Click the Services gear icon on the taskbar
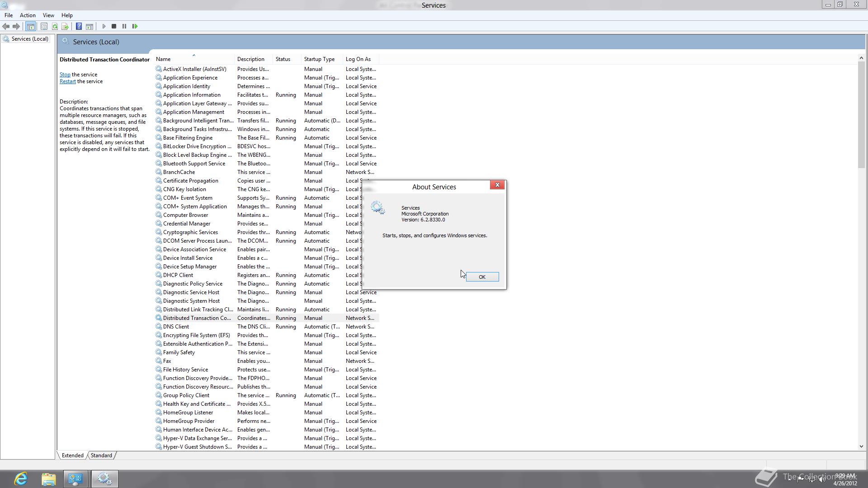 click(x=104, y=479)
